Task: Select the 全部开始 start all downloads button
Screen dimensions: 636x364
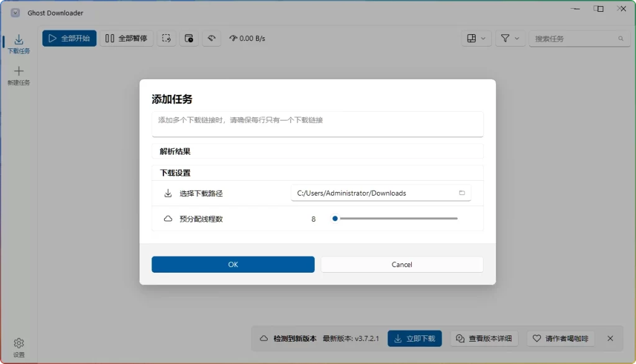Action: (x=68, y=38)
